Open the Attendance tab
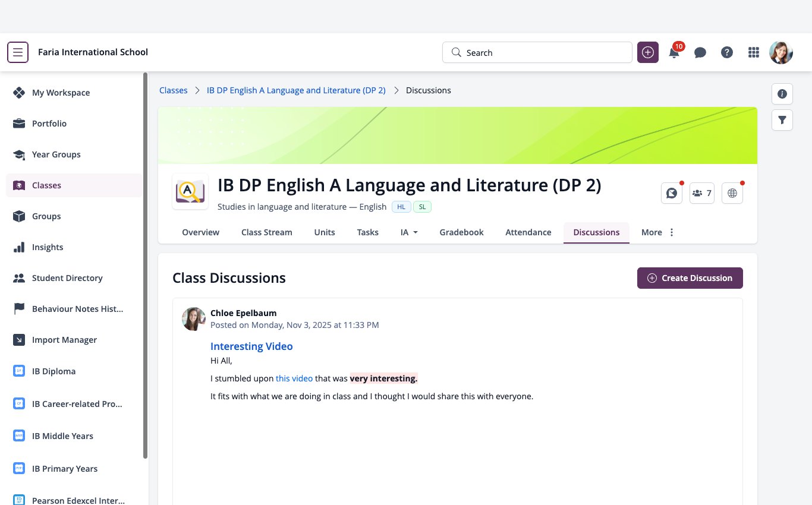The height and width of the screenshot is (505, 812). coord(528,232)
